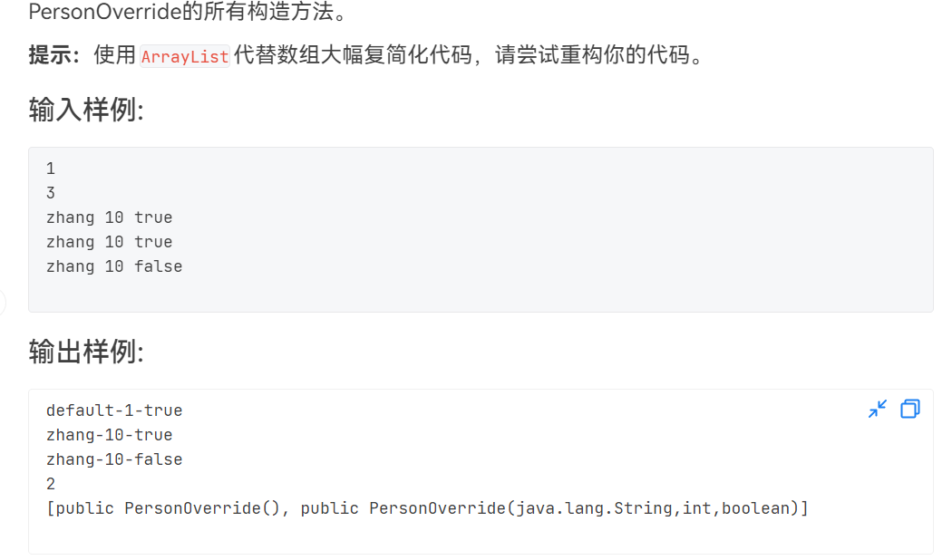Viewport: 952px width, 560px height.
Task: Click the first input line '1'
Action: click(51, 169)
